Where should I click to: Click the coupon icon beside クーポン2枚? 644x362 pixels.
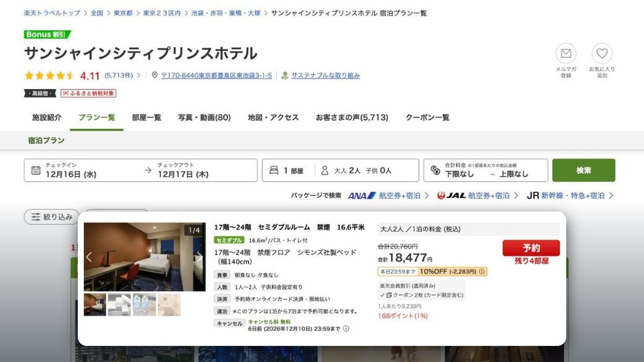pyautogui.click(x=389, y=295)
